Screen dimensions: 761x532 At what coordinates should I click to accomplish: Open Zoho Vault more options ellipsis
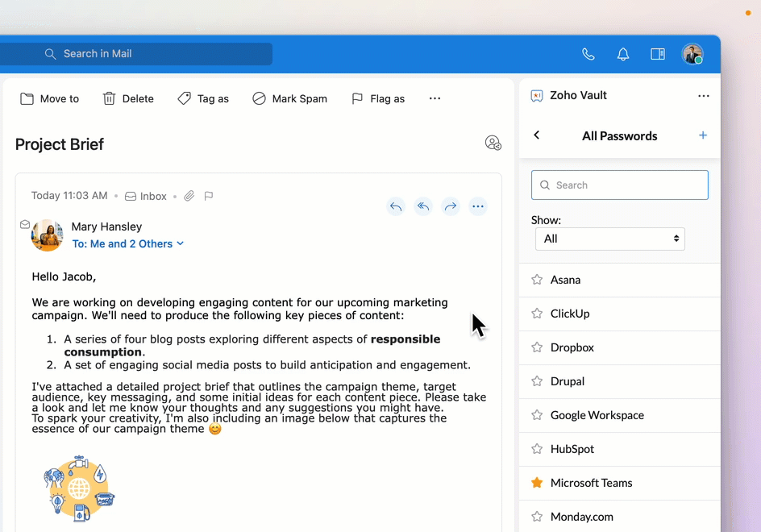tap(703, 96)
